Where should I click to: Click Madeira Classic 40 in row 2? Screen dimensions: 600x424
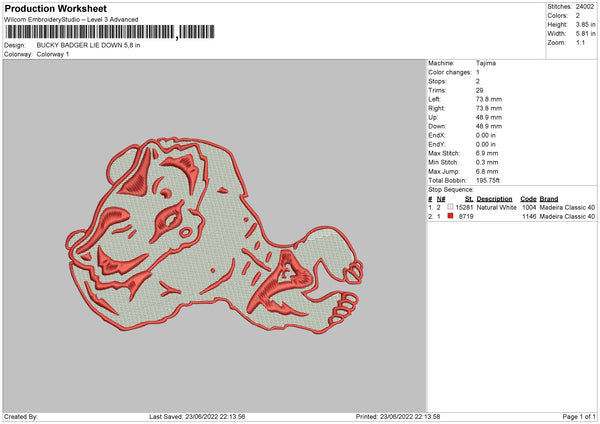click(x=567, y=216)
